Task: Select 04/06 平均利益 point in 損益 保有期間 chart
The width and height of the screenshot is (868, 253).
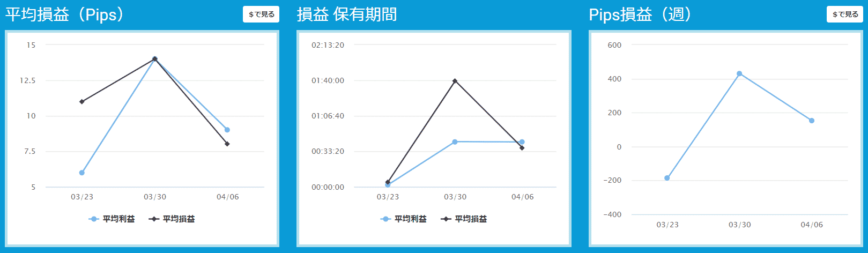Action: click(522, 142)
